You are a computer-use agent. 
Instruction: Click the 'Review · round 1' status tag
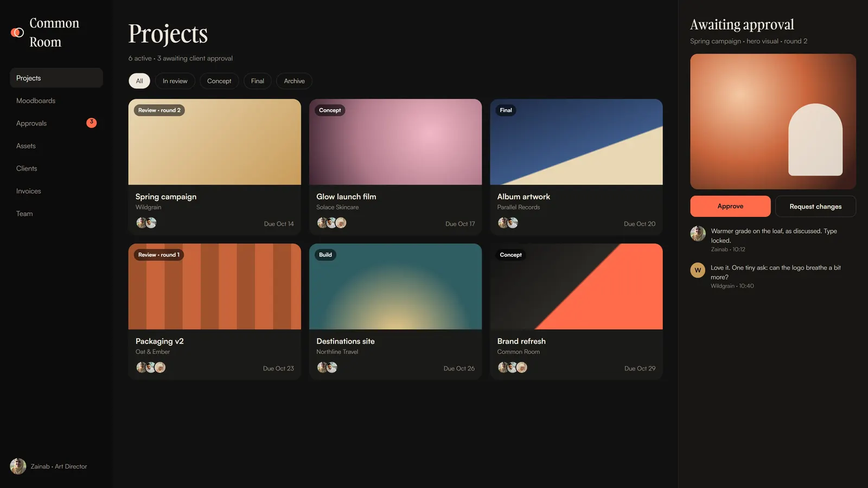[x=159, y=255]
